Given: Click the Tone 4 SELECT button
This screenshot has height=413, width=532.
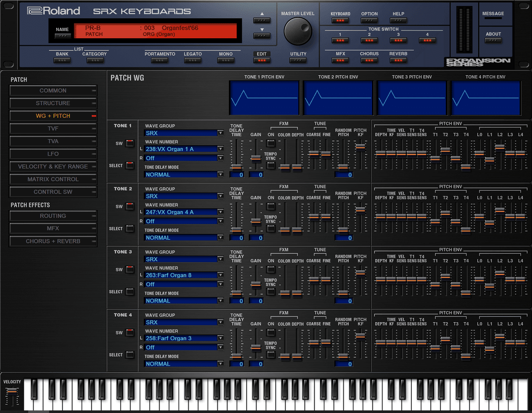Looking at the screenshot, I should 130,354.
